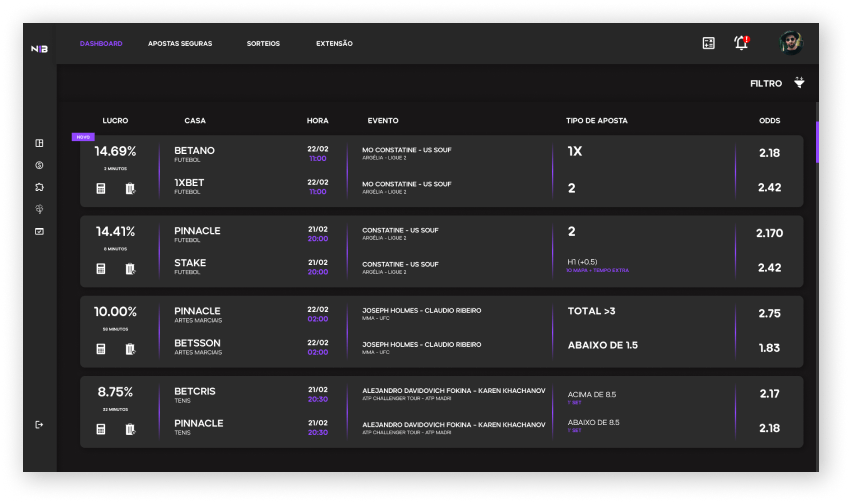The width and height of the screenshot is (850, 503).
Task: Open the user profile avatar
Action: click(792, 43)
